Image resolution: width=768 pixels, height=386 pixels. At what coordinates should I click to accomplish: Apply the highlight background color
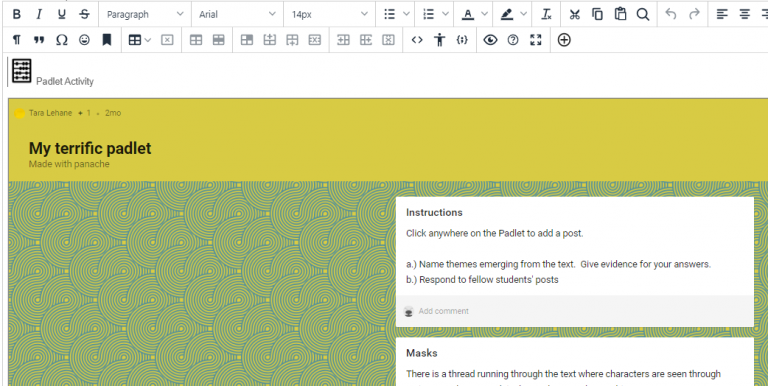[x=507, y=14]
